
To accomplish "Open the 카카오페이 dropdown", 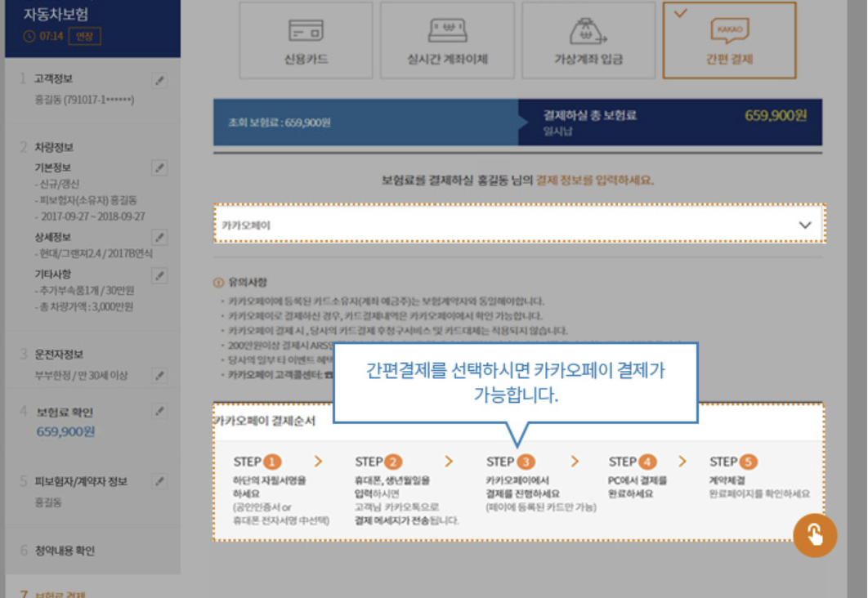I will 519,224.
